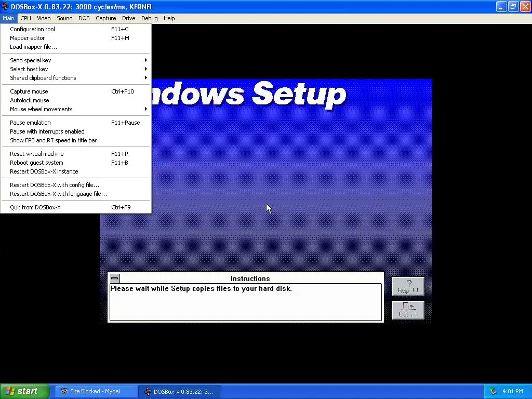Click the DOSBox-X taskbar button

pyautogui.click(x=180, y=391)
